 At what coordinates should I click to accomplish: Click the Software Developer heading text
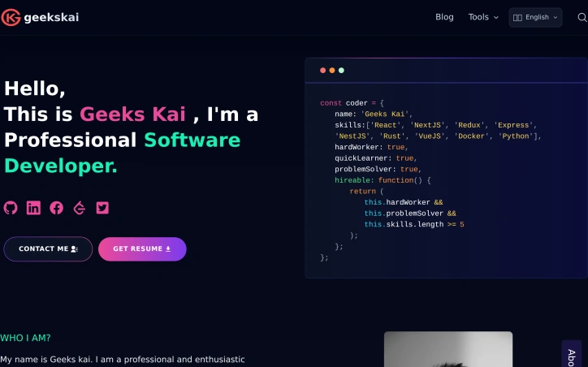click(x=123, y=153)
